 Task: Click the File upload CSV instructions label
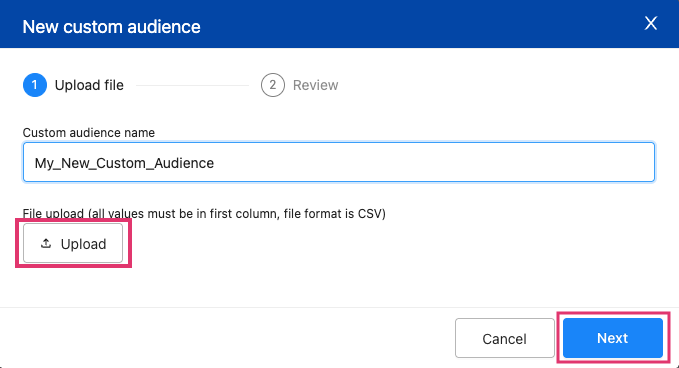(x=204, y=213)
